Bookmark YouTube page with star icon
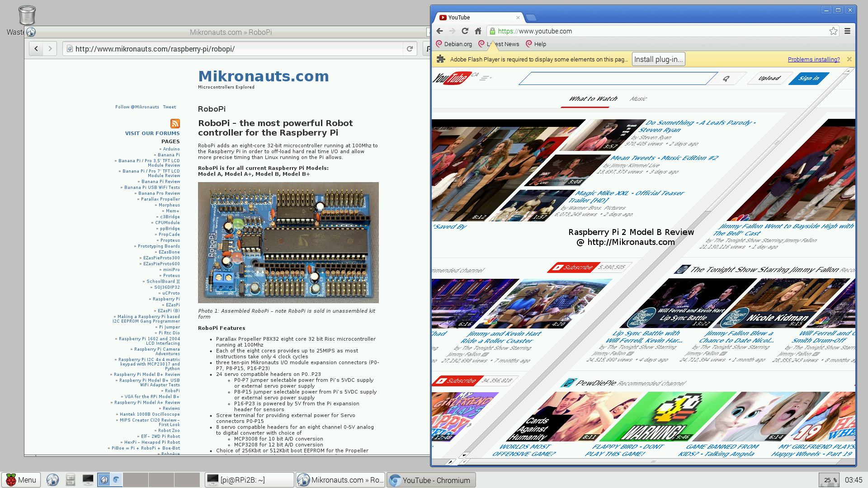The width and height of the screenshot is (868, 488). pos(833,31)
